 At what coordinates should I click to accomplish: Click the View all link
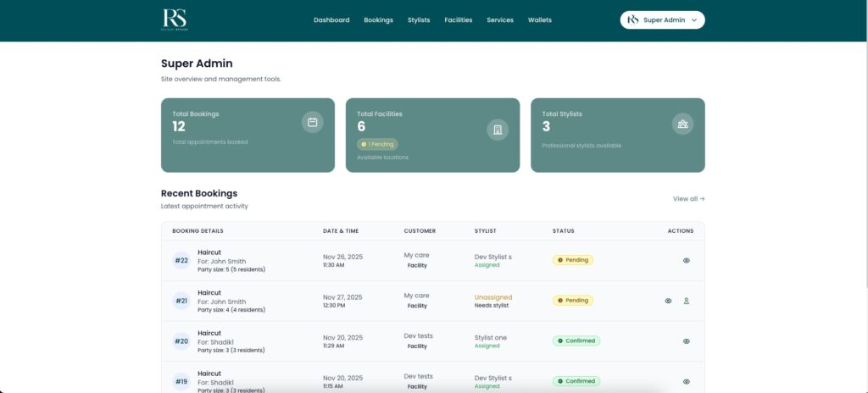click(688, 199)
